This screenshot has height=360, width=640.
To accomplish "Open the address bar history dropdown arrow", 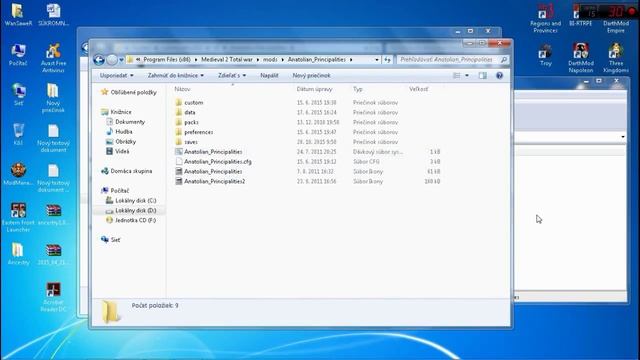I will [x=377, y=60].
